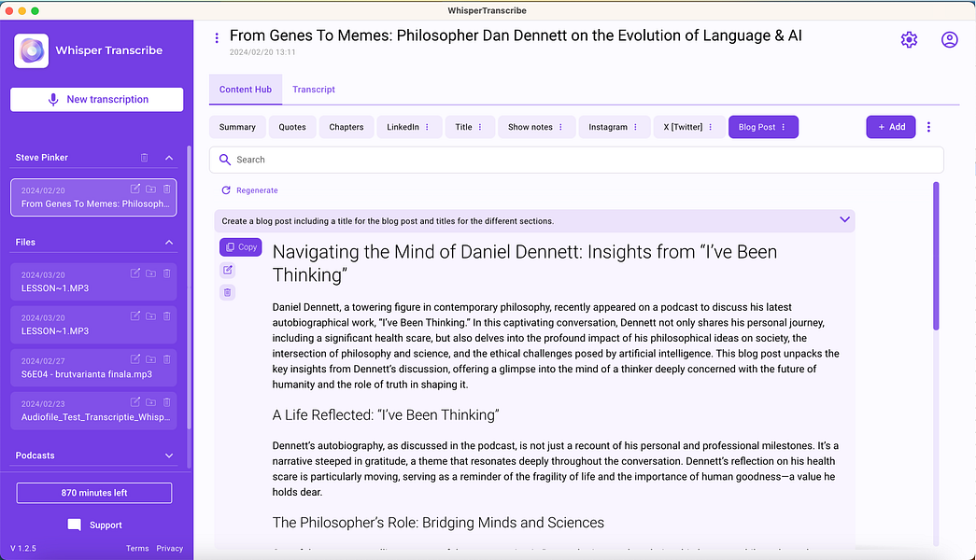Viewport: 976px width, 560px height.
Task: Click move-to-folder icon on Audiofile_Test_Transcriptie file
Action: [x=150, y=402]
